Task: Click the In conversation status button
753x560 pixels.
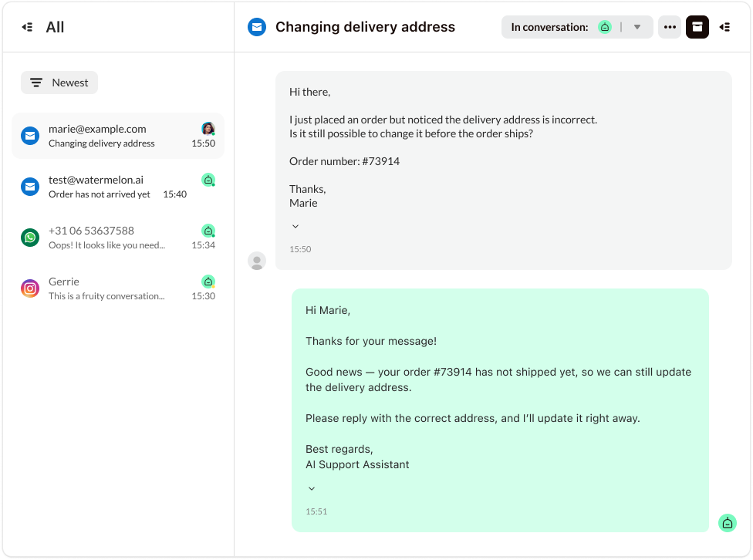Action: click(x=549, y=27)
